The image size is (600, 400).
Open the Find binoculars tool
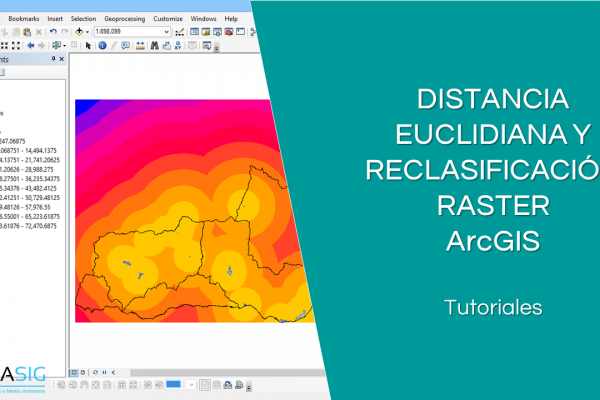(153, 46)
